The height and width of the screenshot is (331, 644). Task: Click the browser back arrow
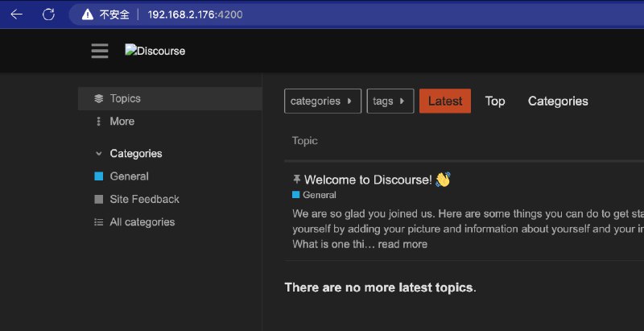[x=16, y=14]
